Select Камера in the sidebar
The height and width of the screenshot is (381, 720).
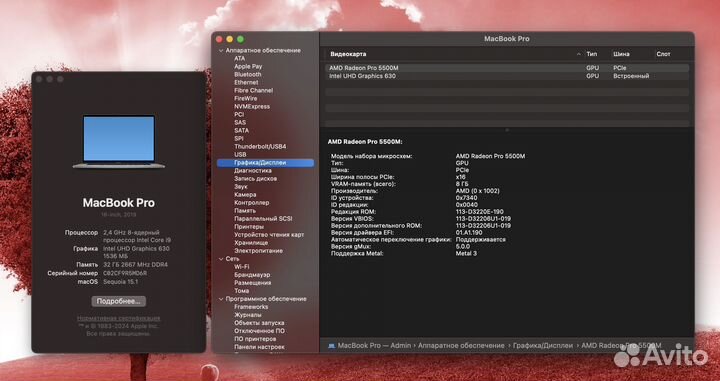245,195
